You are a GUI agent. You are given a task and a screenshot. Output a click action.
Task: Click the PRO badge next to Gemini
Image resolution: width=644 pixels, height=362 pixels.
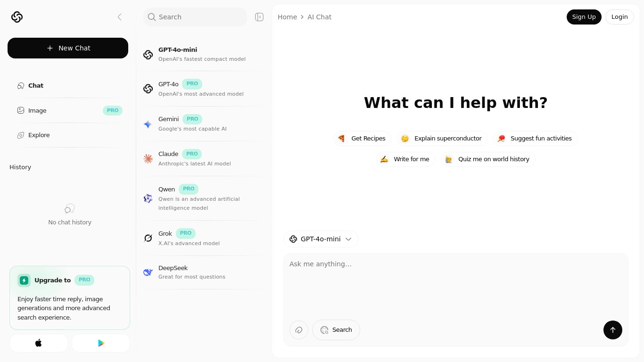click(x=192, y=119)
